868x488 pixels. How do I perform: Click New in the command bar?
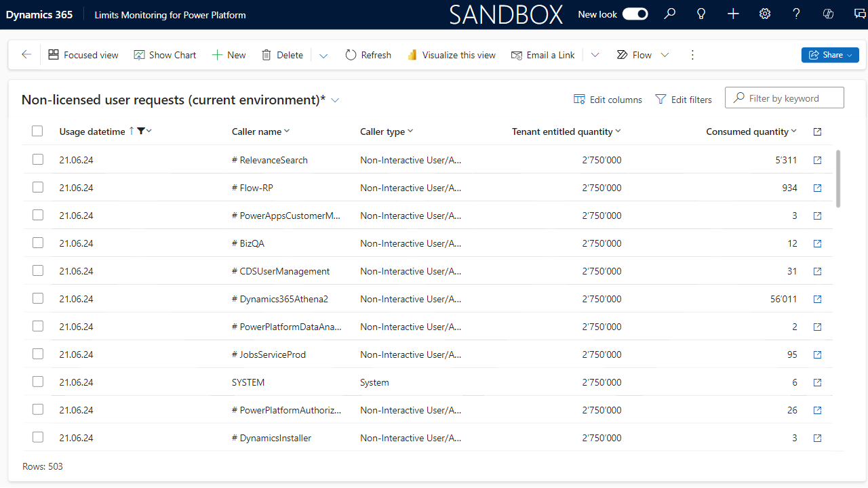(229, 55)
